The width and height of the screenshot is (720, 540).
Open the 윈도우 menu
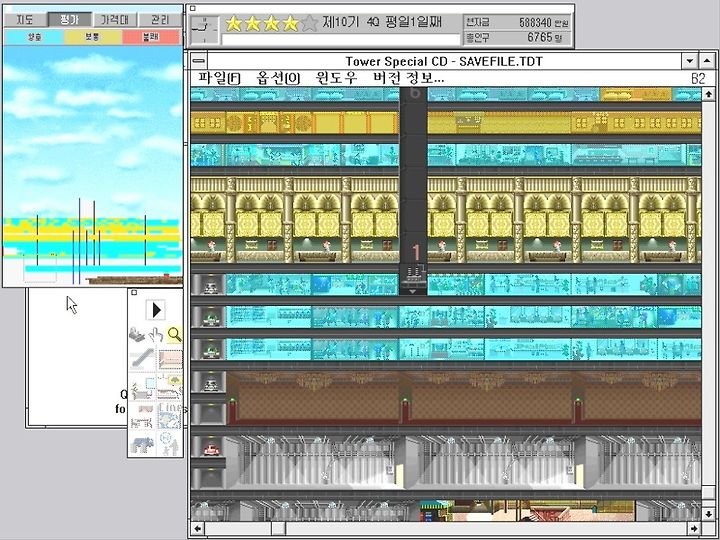click(x=336, y=78)
